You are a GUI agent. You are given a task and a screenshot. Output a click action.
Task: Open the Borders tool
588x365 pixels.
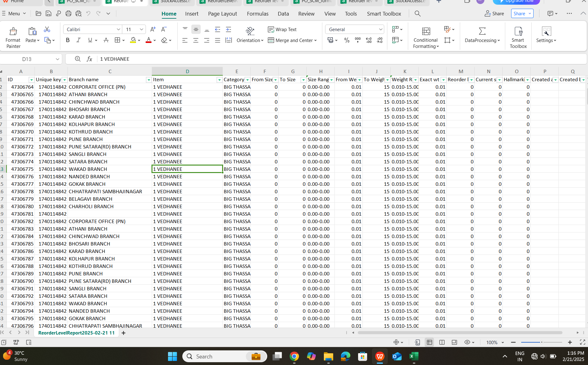point(117,40)
